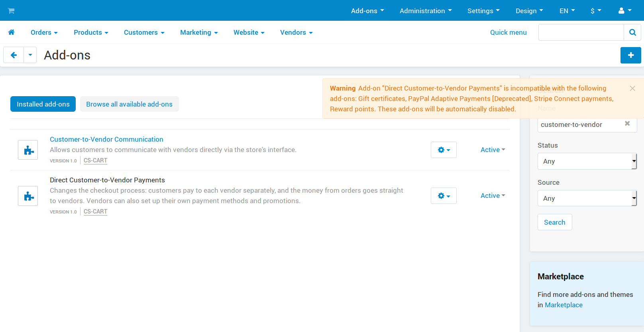
Task: Dismiss the warning notification
Action: (x=632, y=88)
